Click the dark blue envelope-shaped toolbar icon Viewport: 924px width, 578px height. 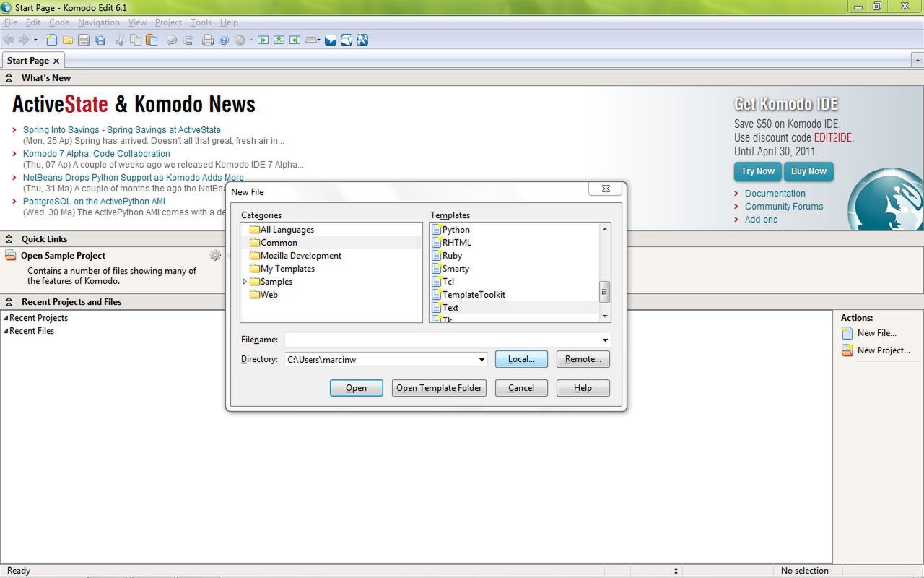(x=331, y=40)
